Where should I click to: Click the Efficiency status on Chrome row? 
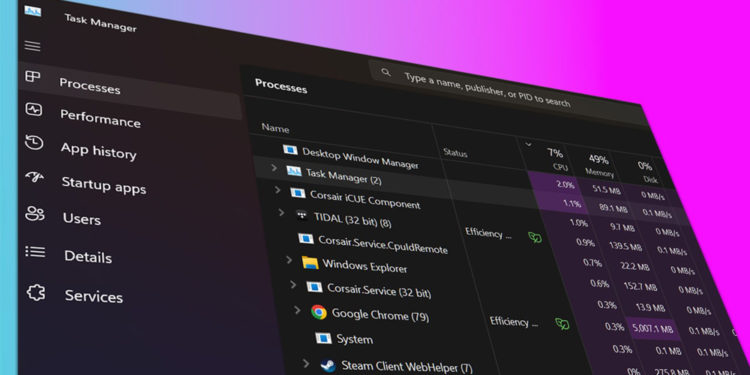point(514,322)
